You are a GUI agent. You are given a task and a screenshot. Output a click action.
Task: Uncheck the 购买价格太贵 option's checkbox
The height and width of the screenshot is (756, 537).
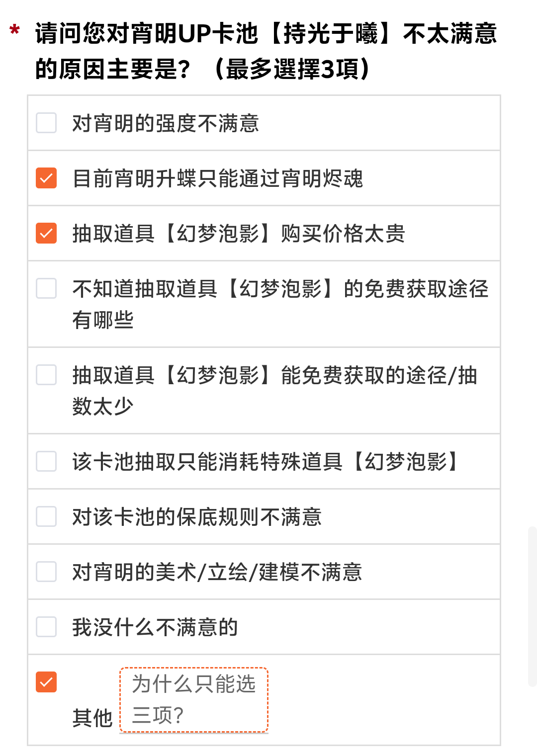click(46, 233)
